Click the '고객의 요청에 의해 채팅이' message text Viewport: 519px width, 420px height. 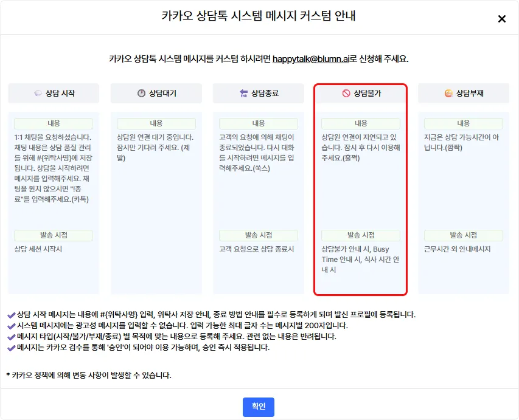257,153
